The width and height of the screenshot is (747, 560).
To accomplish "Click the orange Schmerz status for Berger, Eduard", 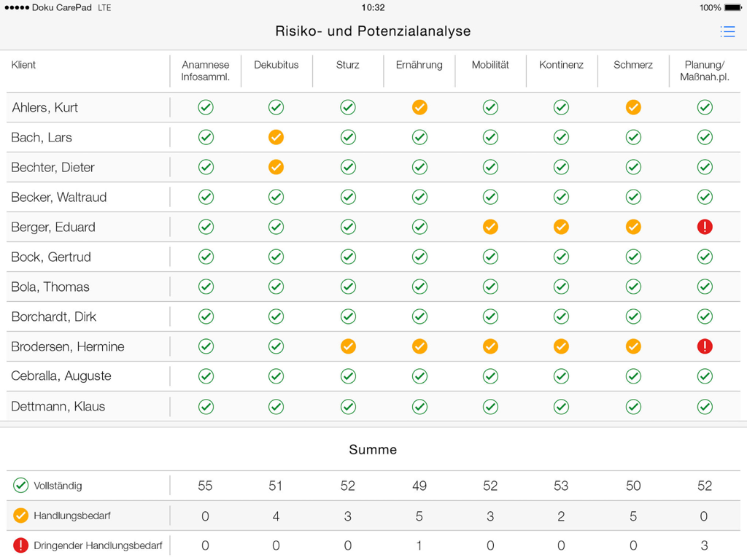I will point(633,227).
